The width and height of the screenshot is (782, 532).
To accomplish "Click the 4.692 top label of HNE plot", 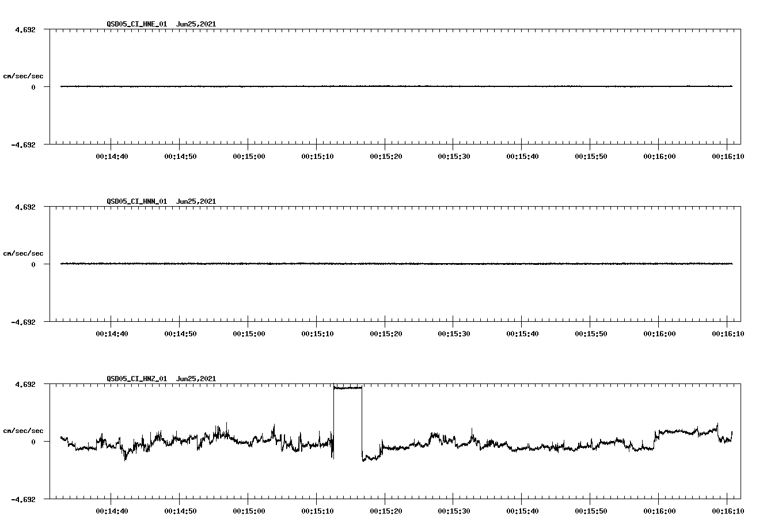I will click(25, 29).
